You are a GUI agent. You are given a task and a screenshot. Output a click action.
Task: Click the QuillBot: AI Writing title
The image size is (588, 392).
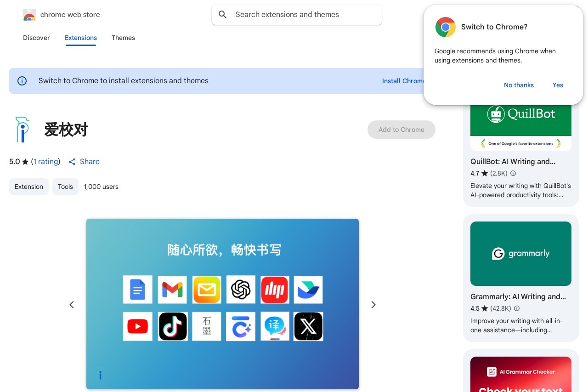pyautogui.click(x=513, y=161)
